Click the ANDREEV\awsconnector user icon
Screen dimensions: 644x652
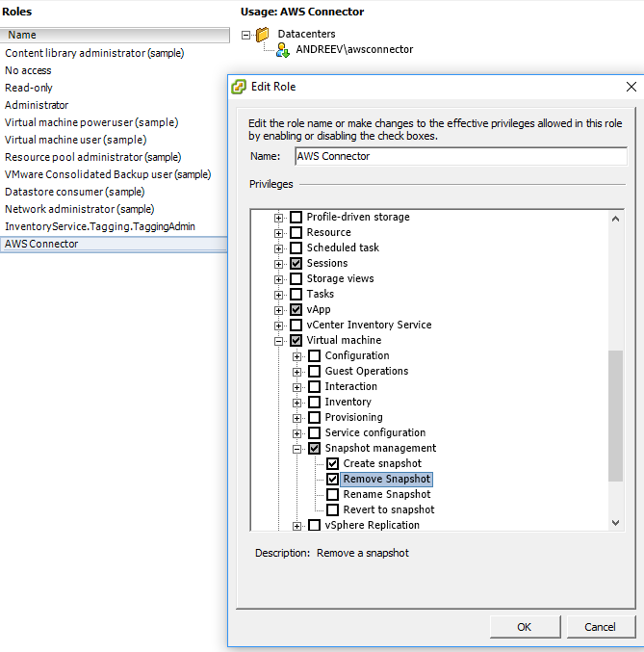tap(283, 50)
